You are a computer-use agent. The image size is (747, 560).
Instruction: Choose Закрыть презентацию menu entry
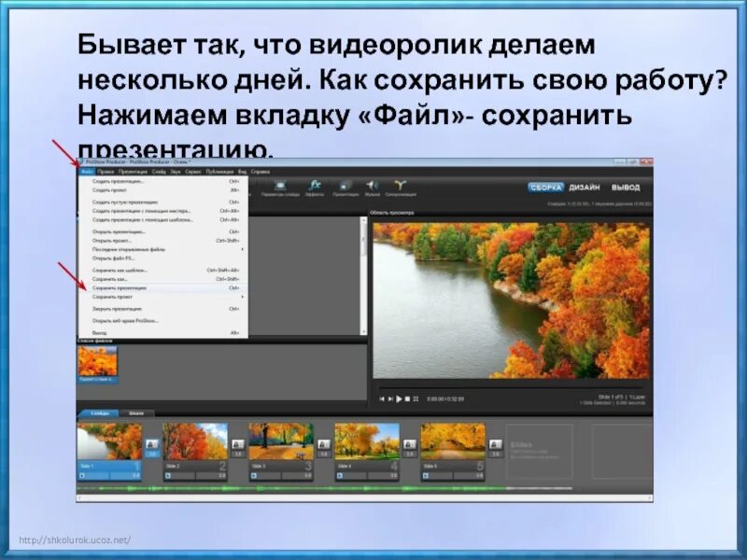(x=163, y=309)
